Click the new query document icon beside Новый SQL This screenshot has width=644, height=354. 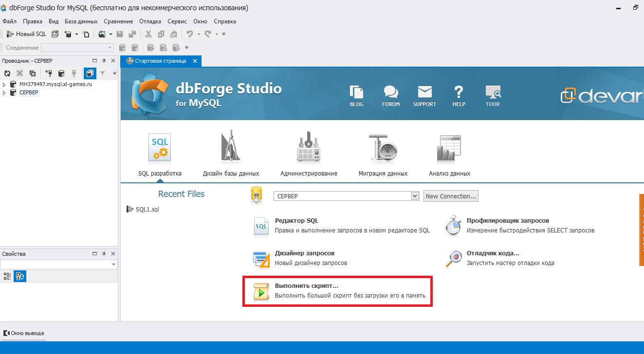pyautogui.click(x=55, y=34)
